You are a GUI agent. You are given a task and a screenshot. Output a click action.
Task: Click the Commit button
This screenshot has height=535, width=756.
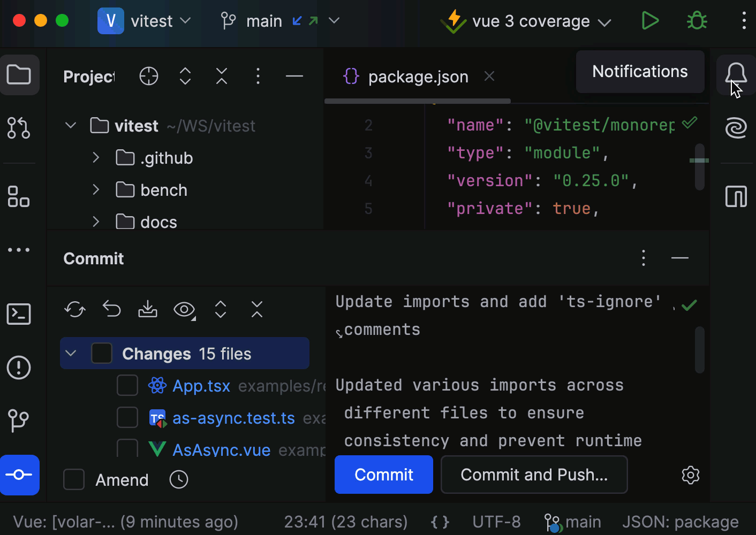(x=383, y=475)
